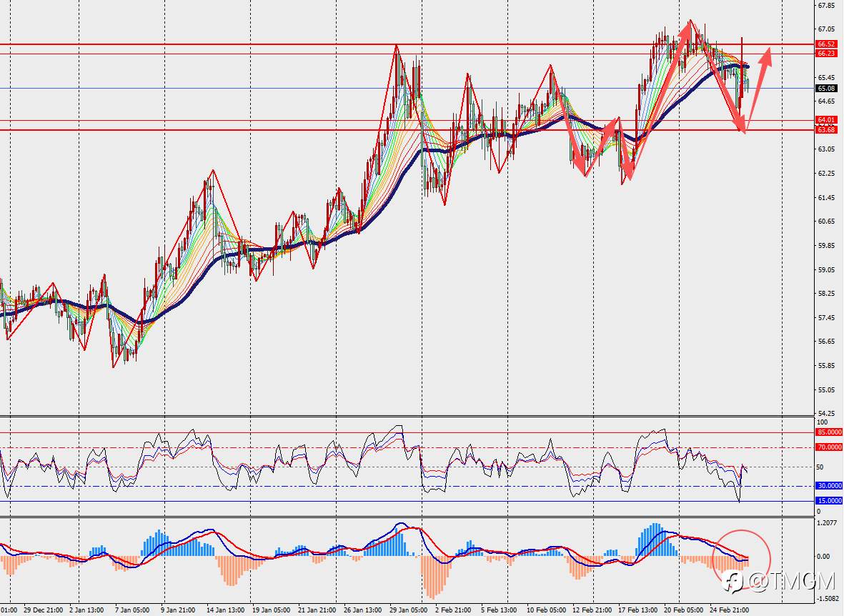Viewport: 844px width, 616px height.
Task: Click the 70.0000 oscillator level label
Action: tap(829, 447)
